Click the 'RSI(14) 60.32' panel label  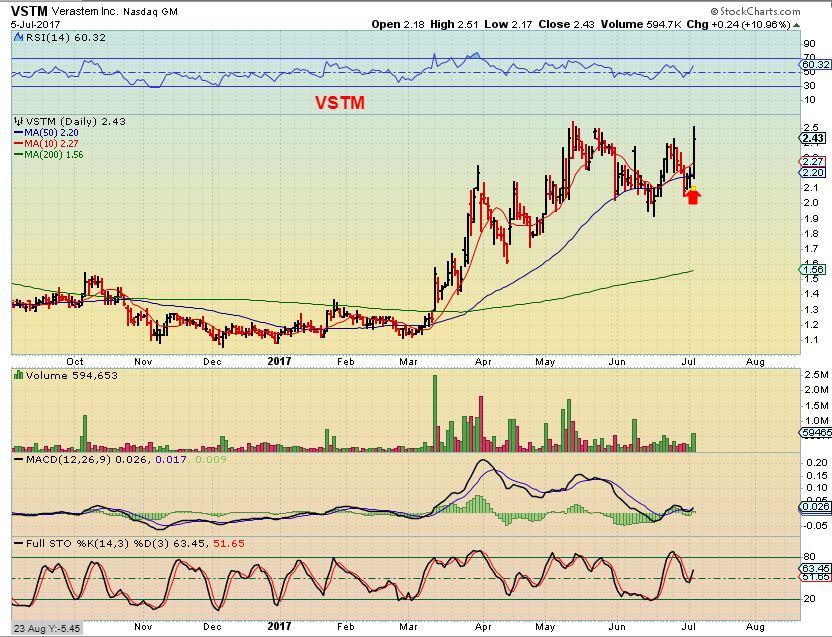click(66, 38)
